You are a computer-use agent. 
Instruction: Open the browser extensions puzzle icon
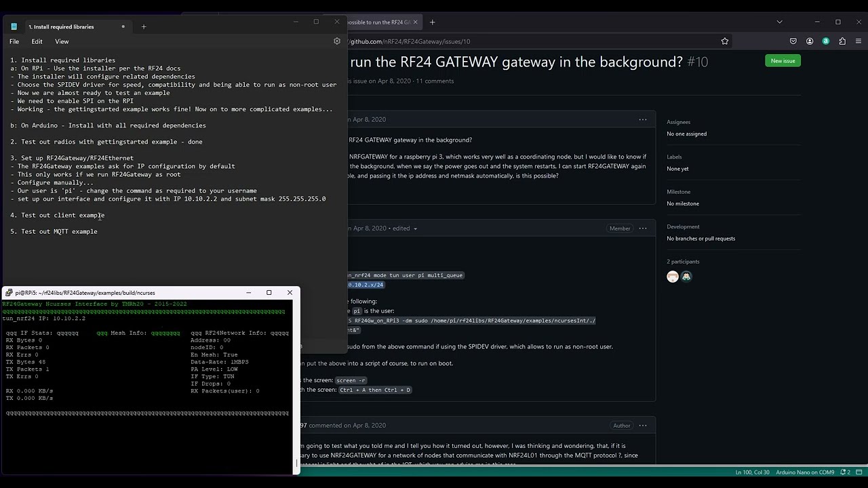click(842, 41)
